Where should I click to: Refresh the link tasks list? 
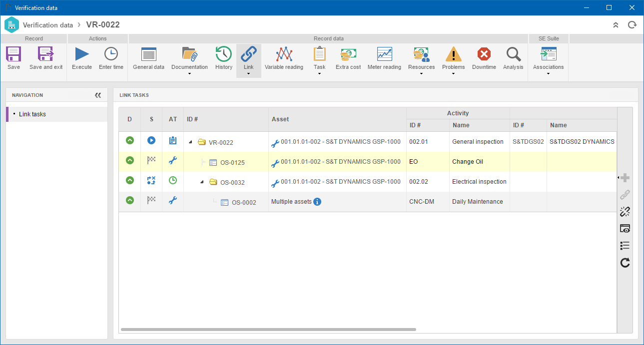click(x=625, y=263)
